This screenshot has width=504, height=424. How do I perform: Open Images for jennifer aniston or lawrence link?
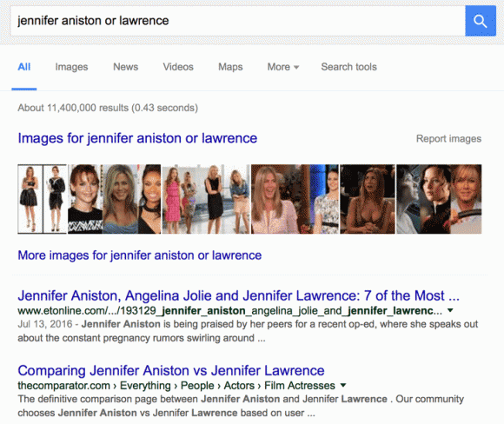click(x=137, y=138)
